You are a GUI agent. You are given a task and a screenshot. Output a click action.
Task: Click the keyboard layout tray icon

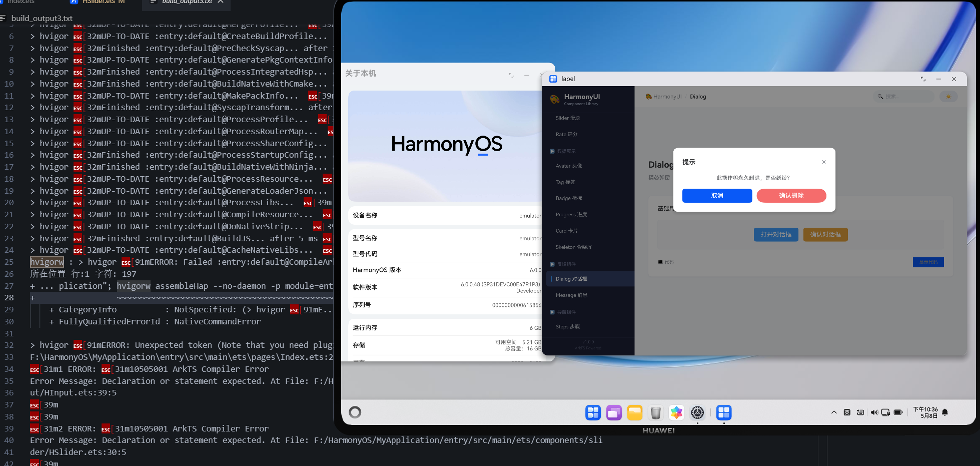click(x=860, y=412)
